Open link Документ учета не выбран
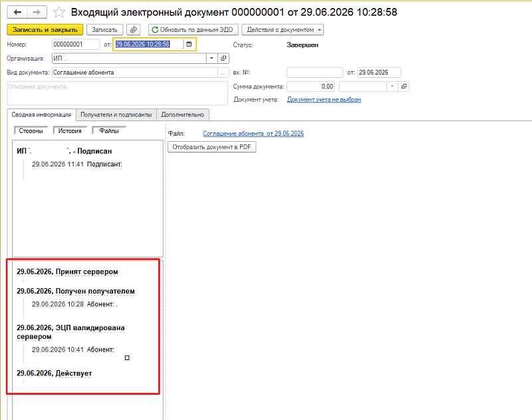Screen dimensions: 532x420 click(324, 99)
